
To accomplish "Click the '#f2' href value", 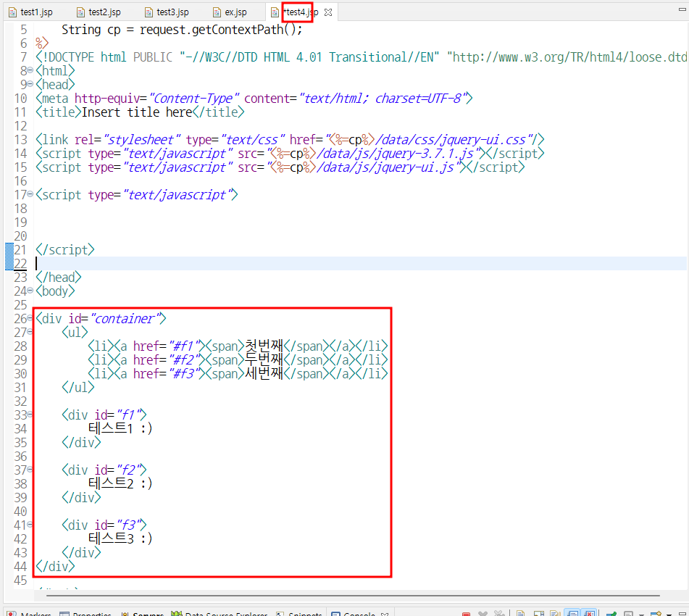I will coord(186,359).
